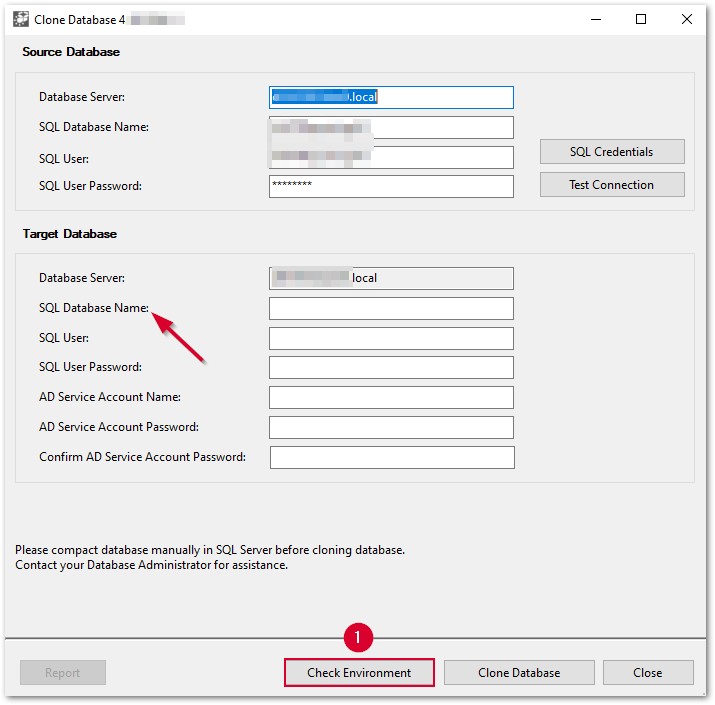The height and width of the screenshot is (705, 715).
Task: Click the 'AD Service Account Name:' label
Action: (x=110, y=397)
